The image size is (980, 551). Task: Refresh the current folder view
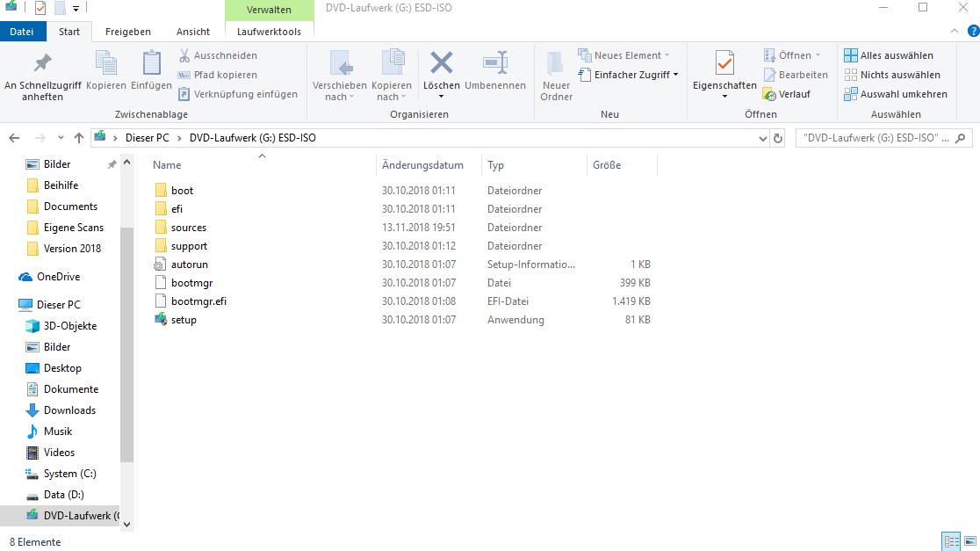778,138
